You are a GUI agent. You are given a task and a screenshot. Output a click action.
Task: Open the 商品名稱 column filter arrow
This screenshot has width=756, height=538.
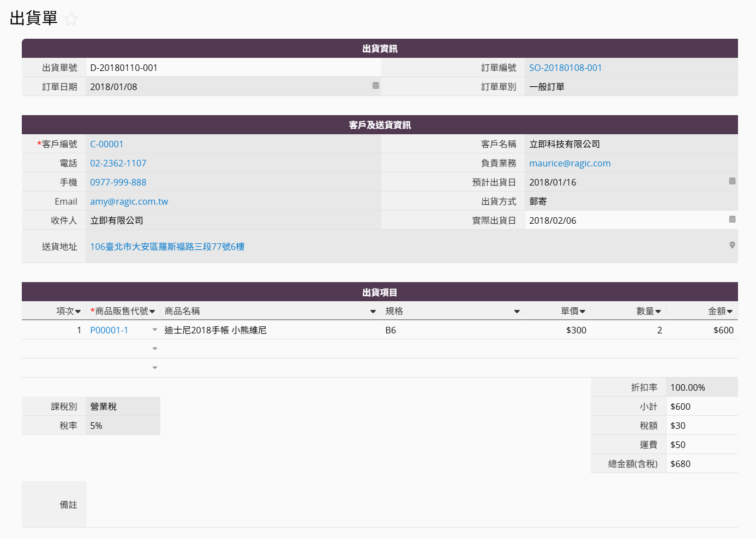coord(373,312)
